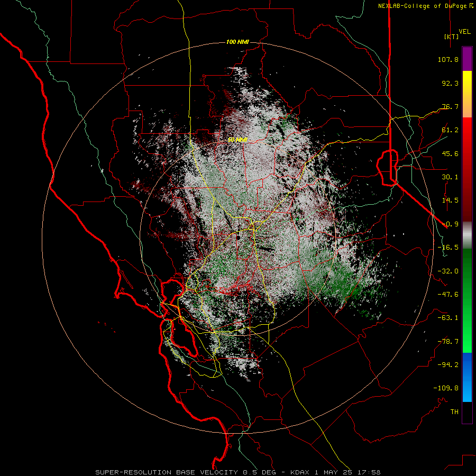The width and height of the screenshot is (476, 476).
Task: Click the 100 NMI range ring label
Action: 237,42
